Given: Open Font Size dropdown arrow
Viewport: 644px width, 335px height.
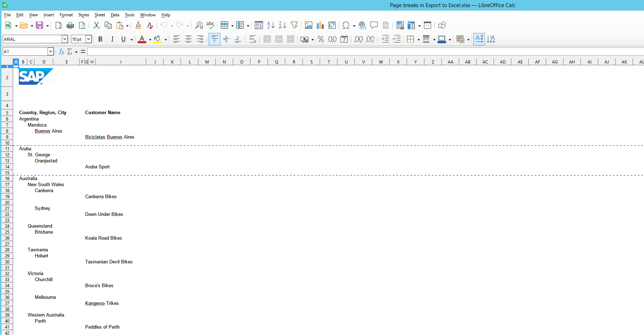Looking at the screenshot, I should pos(89,39).
